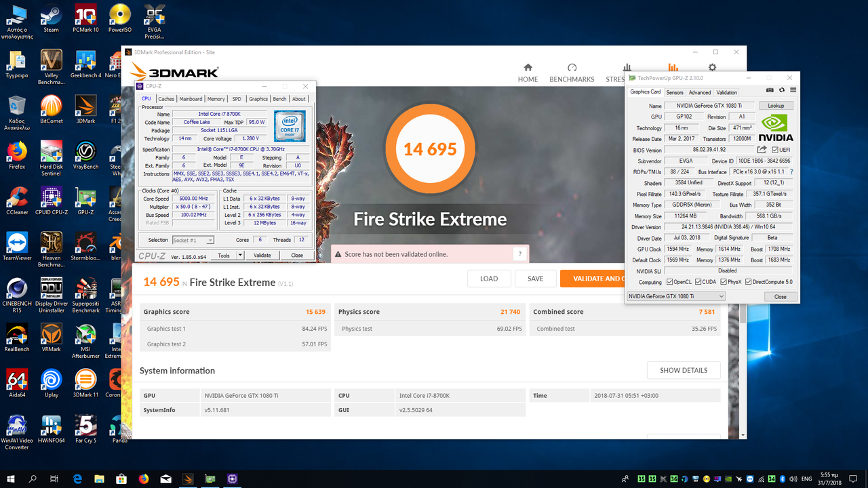Switch to the CPU-Z Graphics tab

pos(258,99)
